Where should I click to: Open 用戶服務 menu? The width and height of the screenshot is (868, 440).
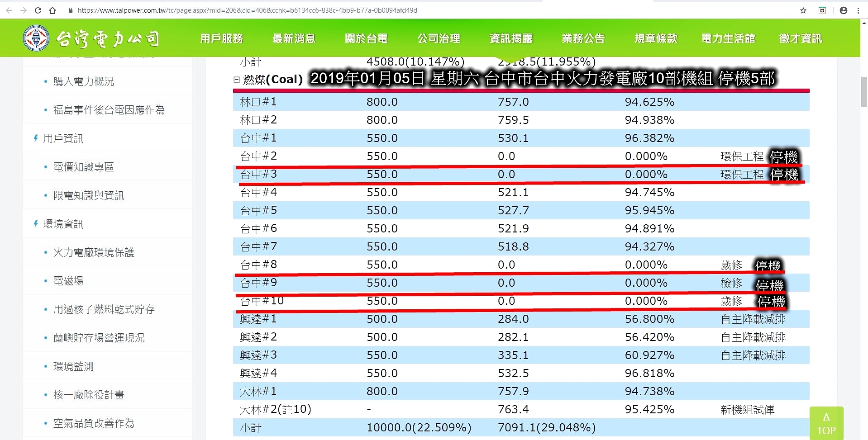click(222, 38)
